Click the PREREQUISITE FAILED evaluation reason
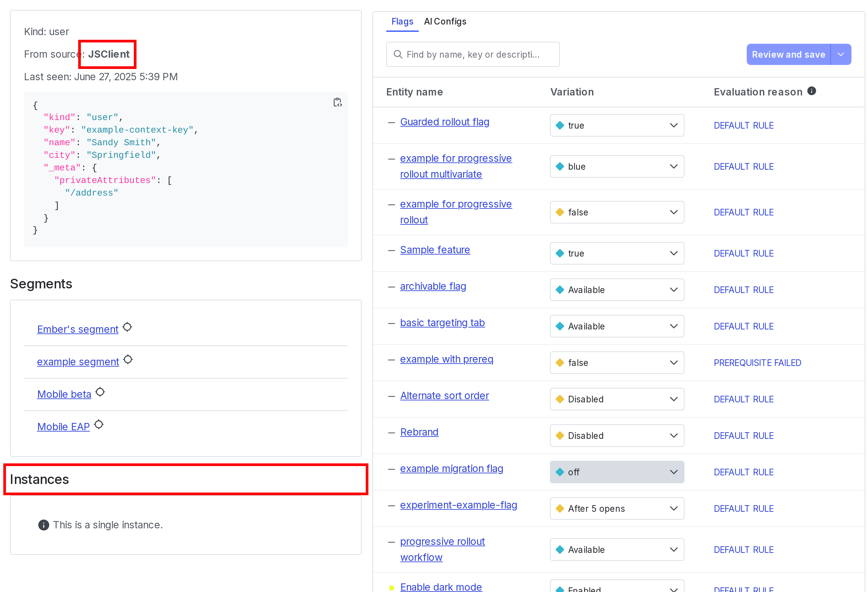 point(757,363)
